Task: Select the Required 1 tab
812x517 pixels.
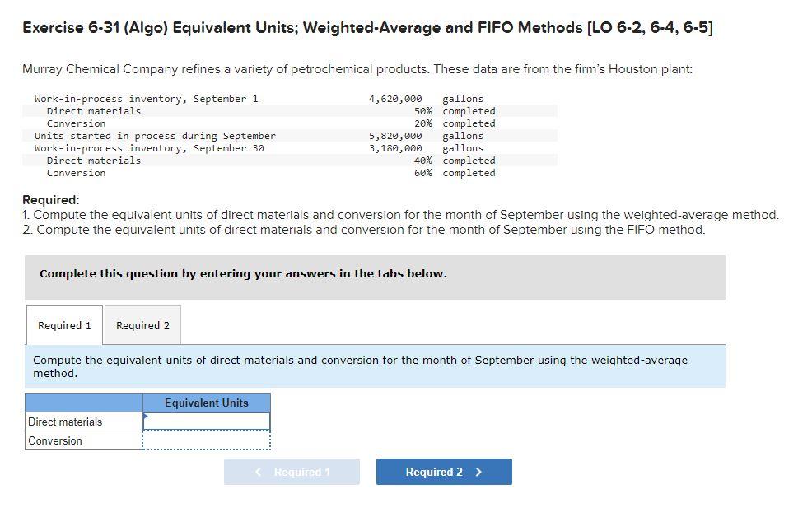Action: pyautogui.click(x=63, y=325)
